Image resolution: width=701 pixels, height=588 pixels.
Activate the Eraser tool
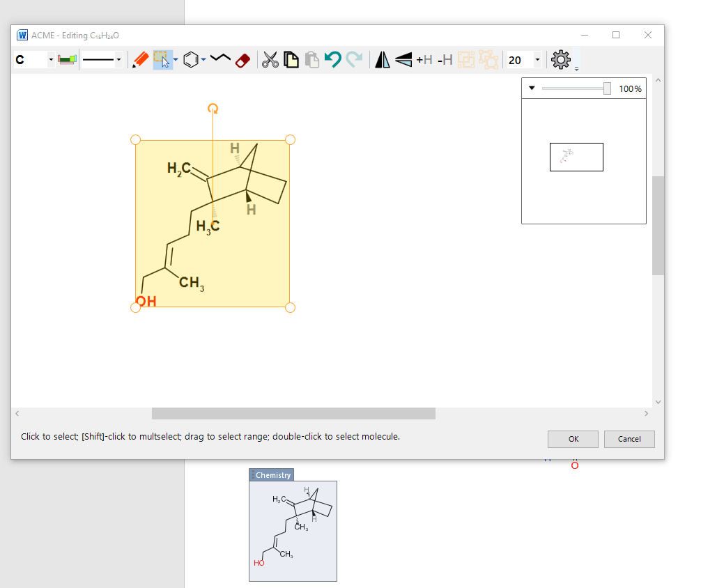coord(242,60)
